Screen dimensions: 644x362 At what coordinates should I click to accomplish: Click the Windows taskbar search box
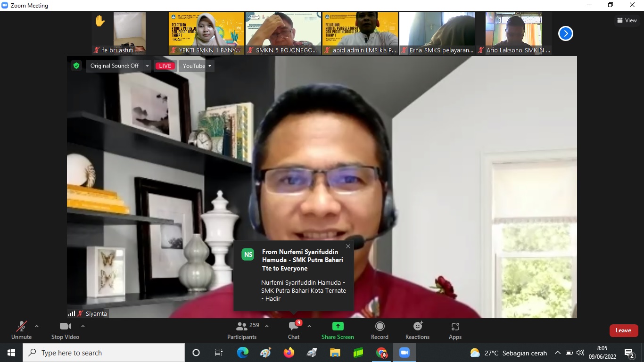click(x=104, y=353)
